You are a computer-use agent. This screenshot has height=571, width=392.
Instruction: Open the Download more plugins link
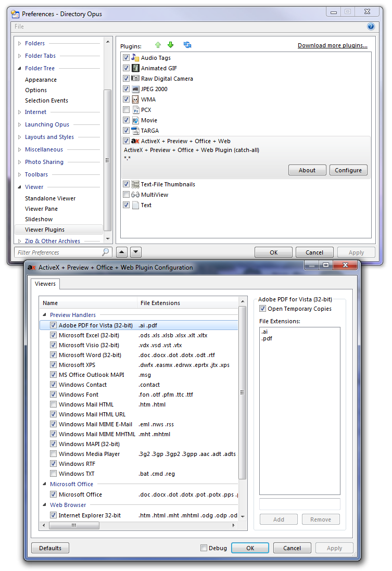(x=332, y=45)
